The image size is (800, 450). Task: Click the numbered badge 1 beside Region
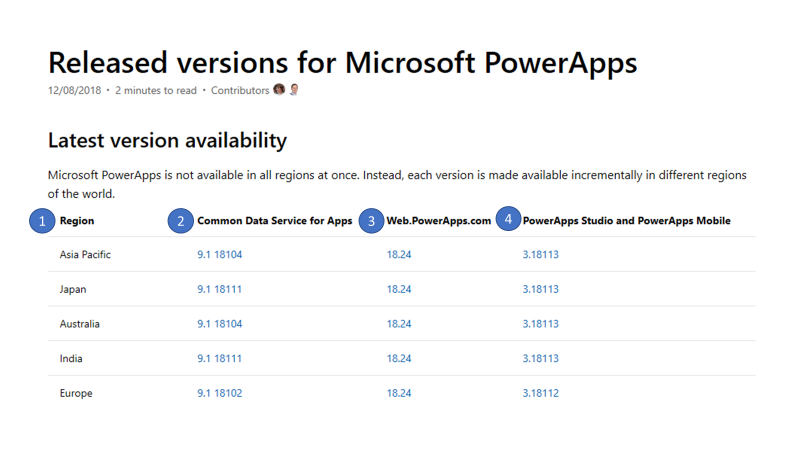41,221
